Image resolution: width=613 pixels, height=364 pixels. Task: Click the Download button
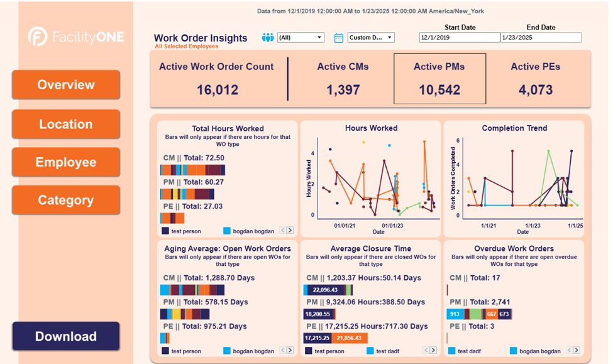(x=65, y=336)
